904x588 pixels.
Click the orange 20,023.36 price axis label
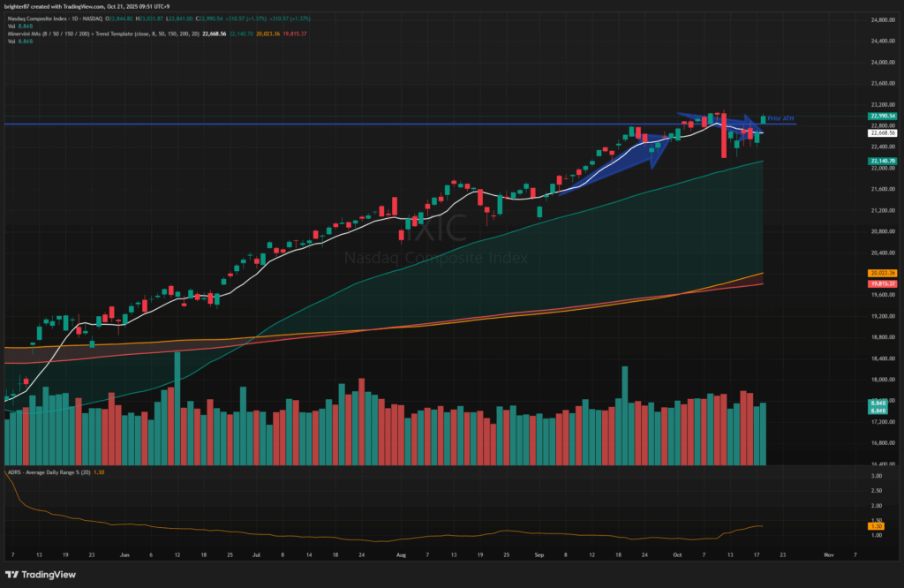click(x=883, y=274)
